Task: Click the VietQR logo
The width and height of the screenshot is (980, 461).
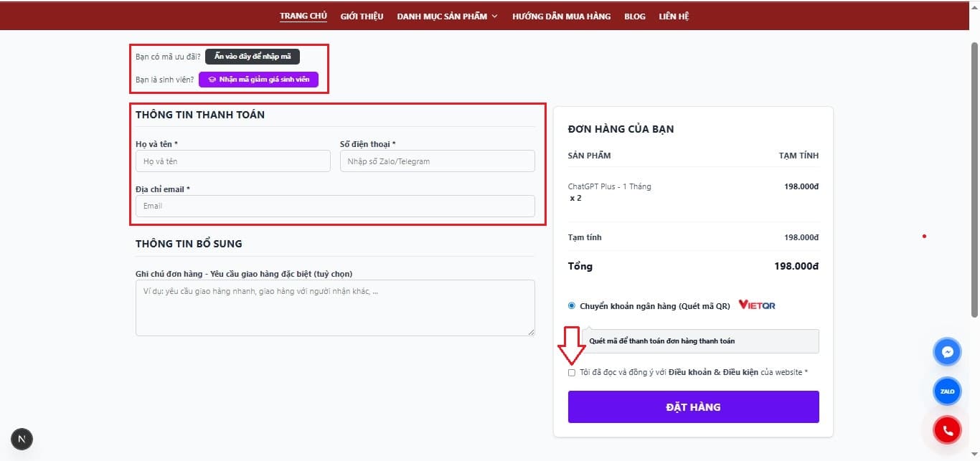Action: coord(756,305)
